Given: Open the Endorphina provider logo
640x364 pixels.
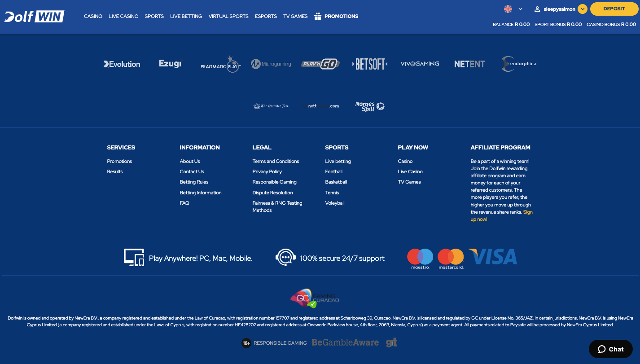Looking at the screenshot, I should 519,64.
